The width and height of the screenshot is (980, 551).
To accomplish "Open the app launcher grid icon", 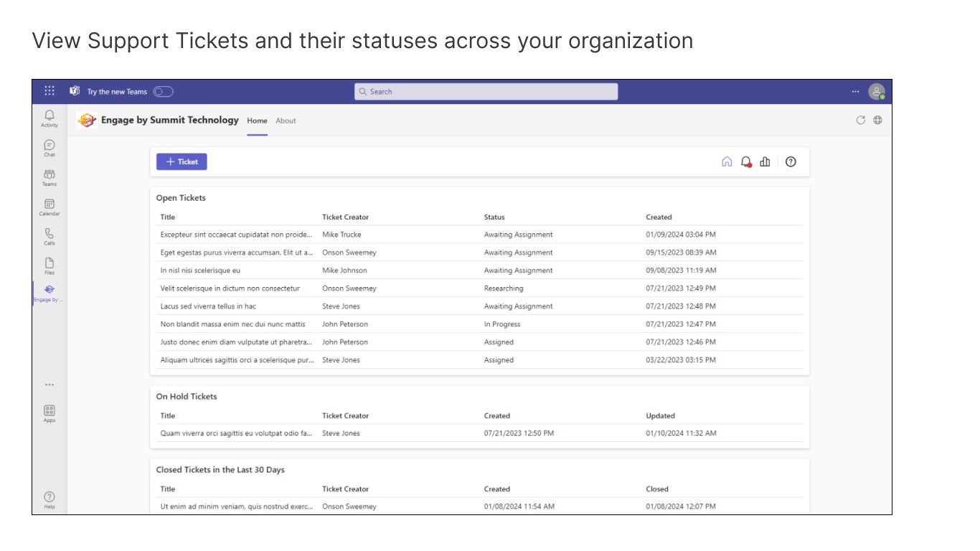I will [x=50, y=91].
